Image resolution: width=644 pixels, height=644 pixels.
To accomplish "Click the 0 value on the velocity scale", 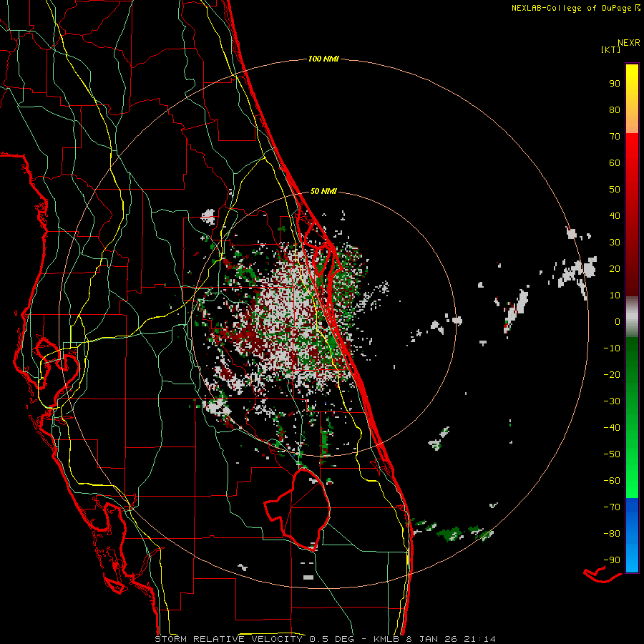I will (x=618, y=322).
